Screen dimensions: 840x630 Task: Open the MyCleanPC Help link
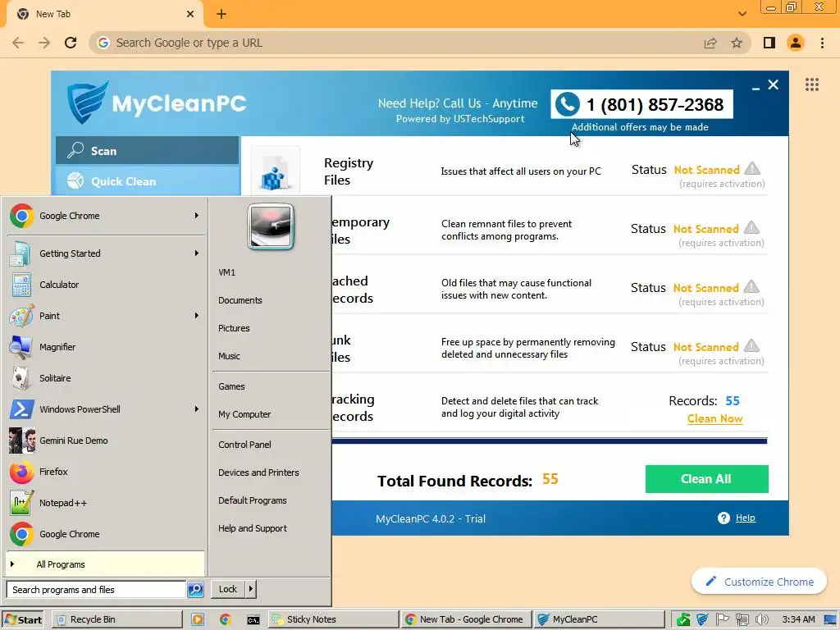pyautogui.click(x=745, y=518)
